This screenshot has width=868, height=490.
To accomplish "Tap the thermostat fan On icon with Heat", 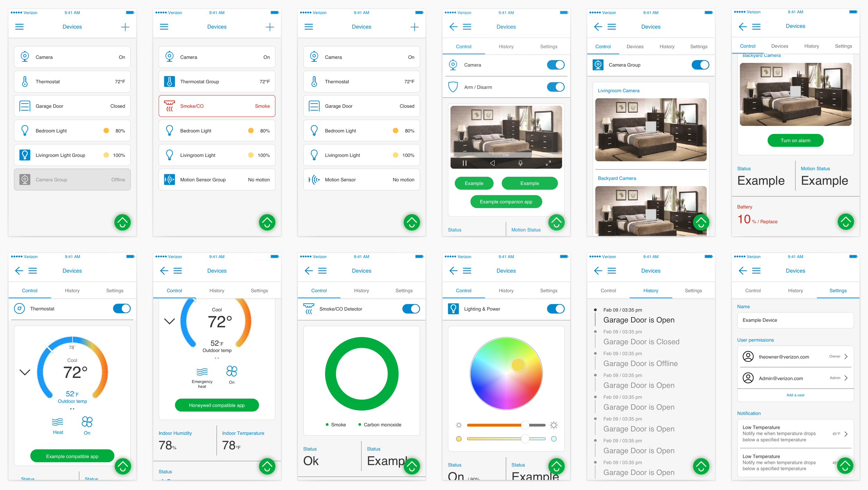I will [87, 422].
